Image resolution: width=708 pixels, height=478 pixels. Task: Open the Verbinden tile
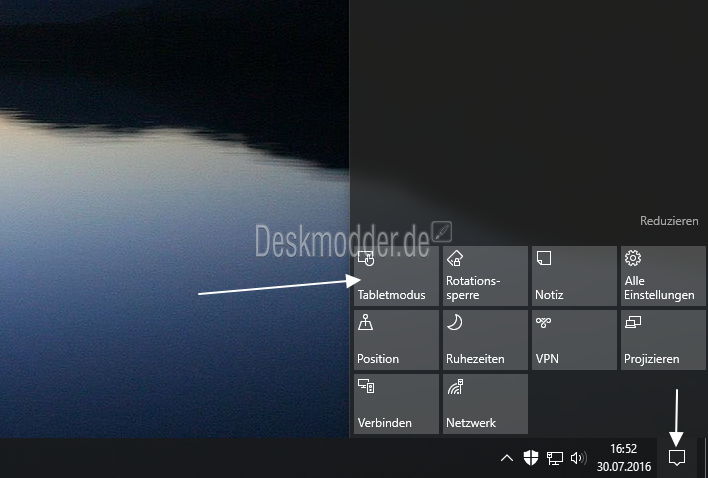[x=395, y=404]
